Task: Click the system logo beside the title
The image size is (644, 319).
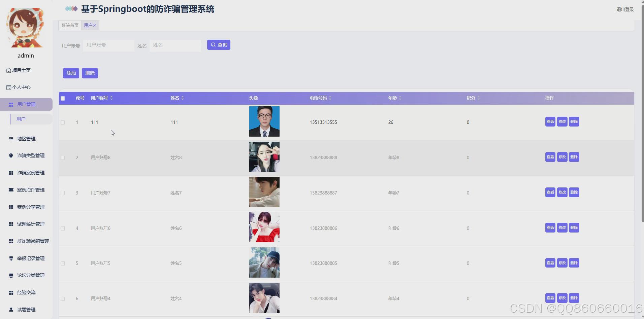Action: 71,9
